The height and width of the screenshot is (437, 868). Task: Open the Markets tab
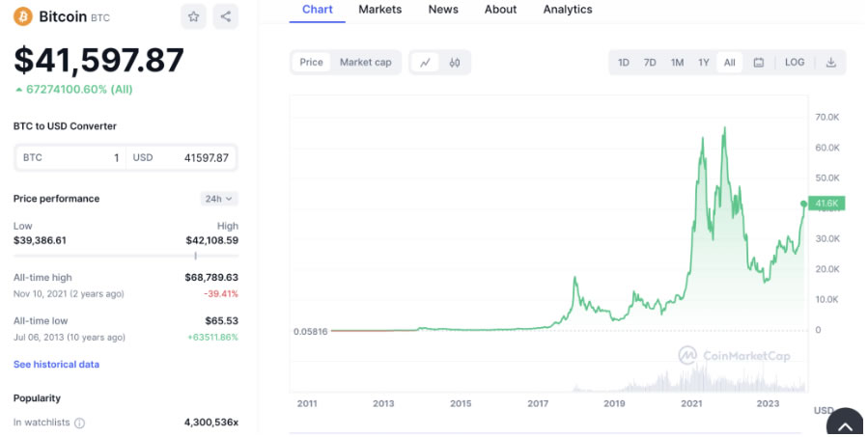(x=380, y=10)
